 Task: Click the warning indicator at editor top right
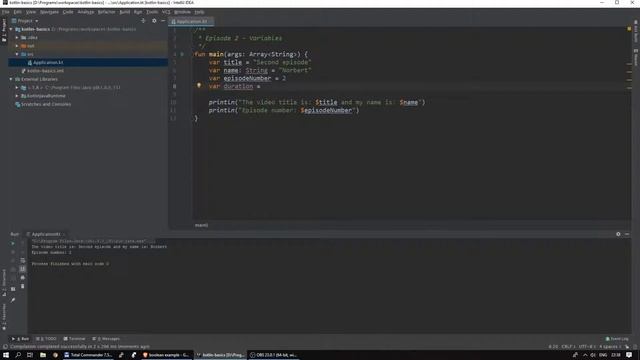629,29
